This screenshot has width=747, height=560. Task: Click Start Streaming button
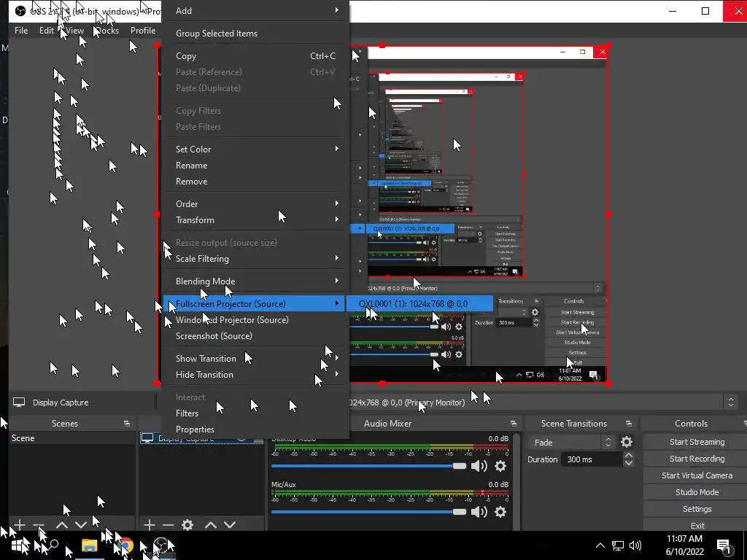point(697,442)
